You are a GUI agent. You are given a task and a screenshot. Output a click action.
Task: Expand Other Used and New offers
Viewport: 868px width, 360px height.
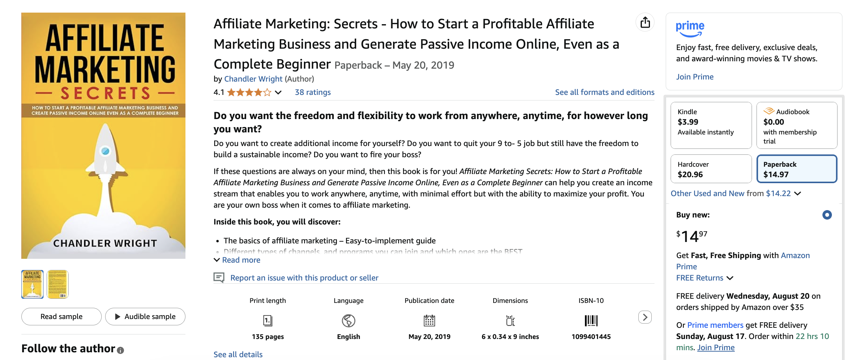click(799, 193)
